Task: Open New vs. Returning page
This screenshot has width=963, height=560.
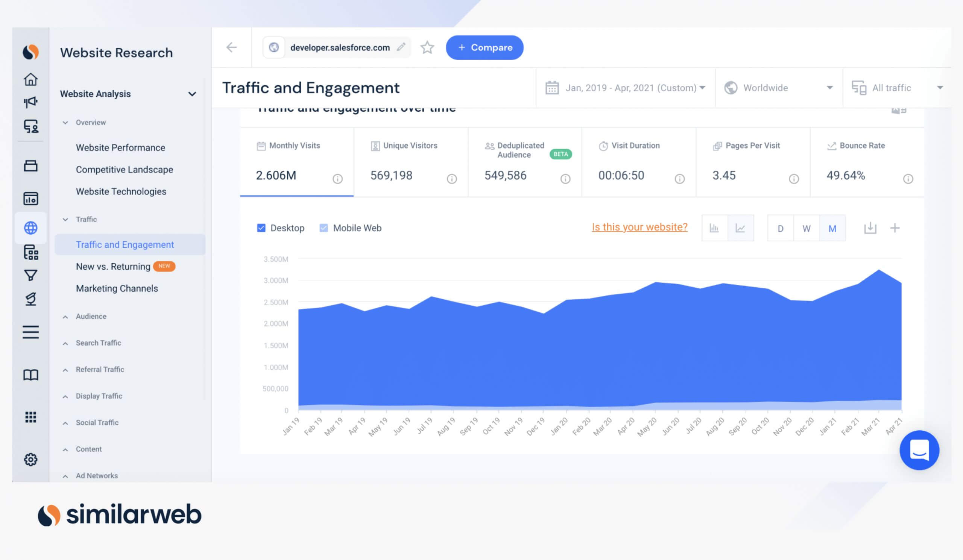Action: pos(113,266)
